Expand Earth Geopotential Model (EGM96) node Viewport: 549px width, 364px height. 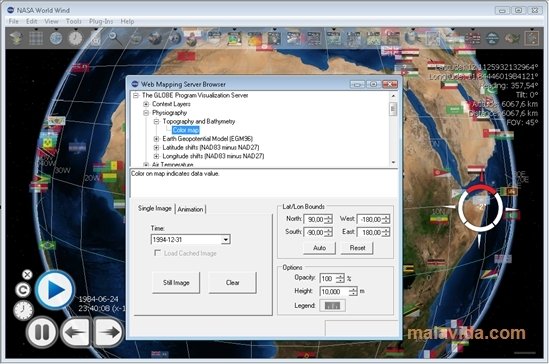[157, 139]
